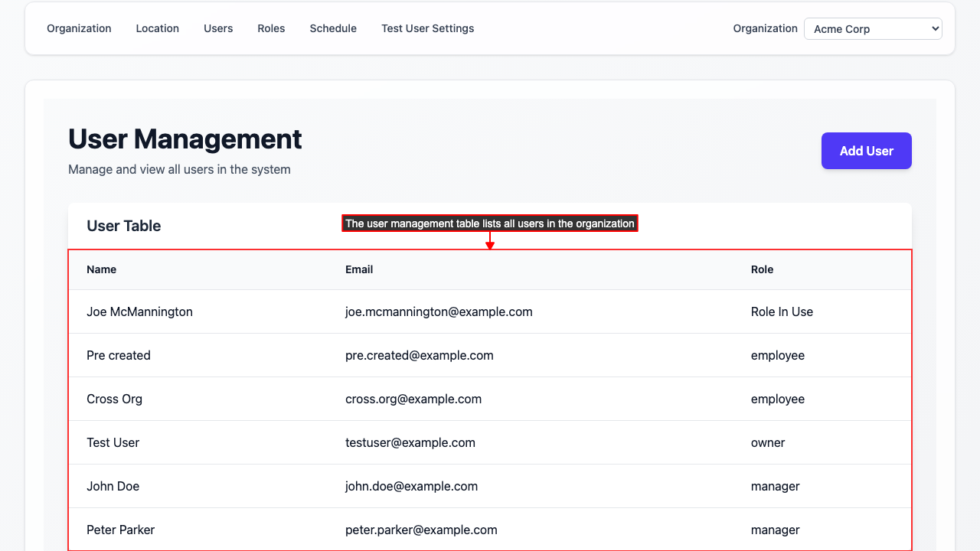
Task: Select the Pre created user row
Action: click(119, 355)
